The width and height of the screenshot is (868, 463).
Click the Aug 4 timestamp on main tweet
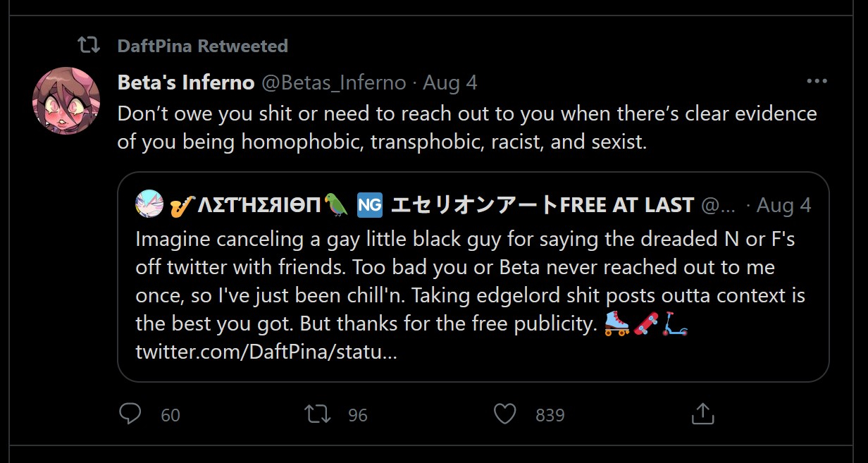click(450, 82)
